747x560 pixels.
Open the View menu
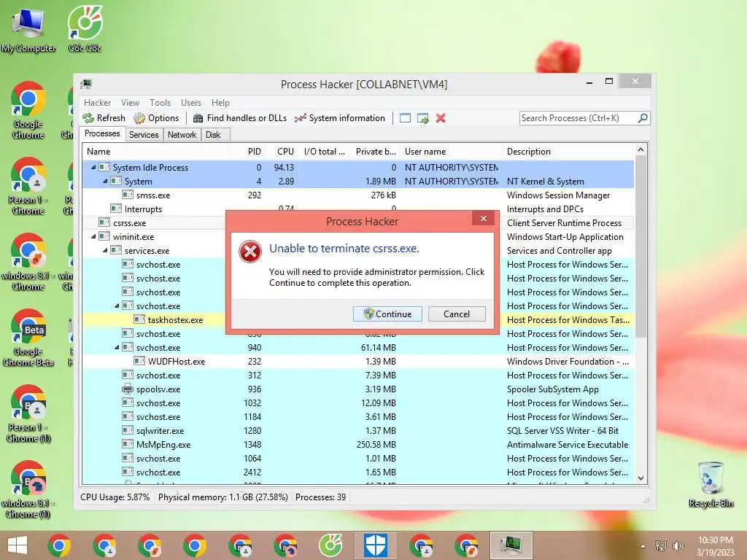click(130, 102)
